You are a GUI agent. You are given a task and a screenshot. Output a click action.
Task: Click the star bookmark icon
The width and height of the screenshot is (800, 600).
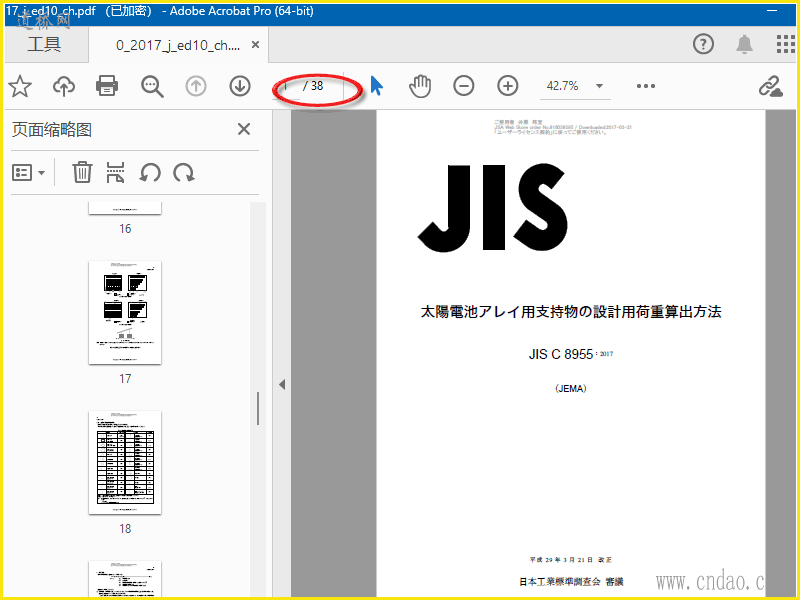(x=20, y=86)
